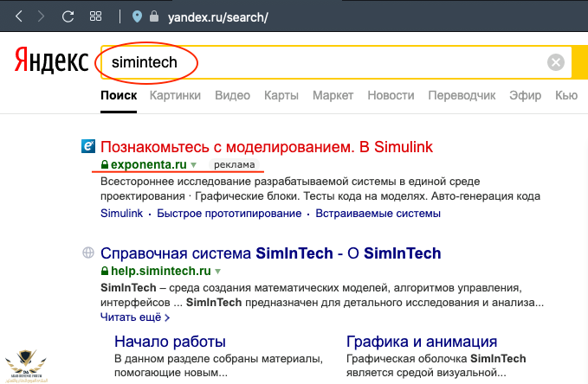Open the ad 'Познакомьтесь с моделированием. В Simulink'

point(267,147)
